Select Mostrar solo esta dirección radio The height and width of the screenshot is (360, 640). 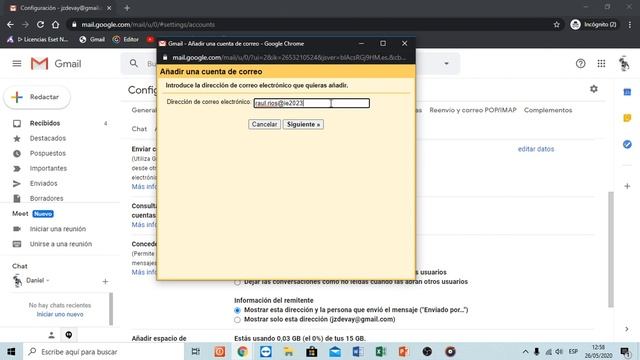[x=237, y=320]
